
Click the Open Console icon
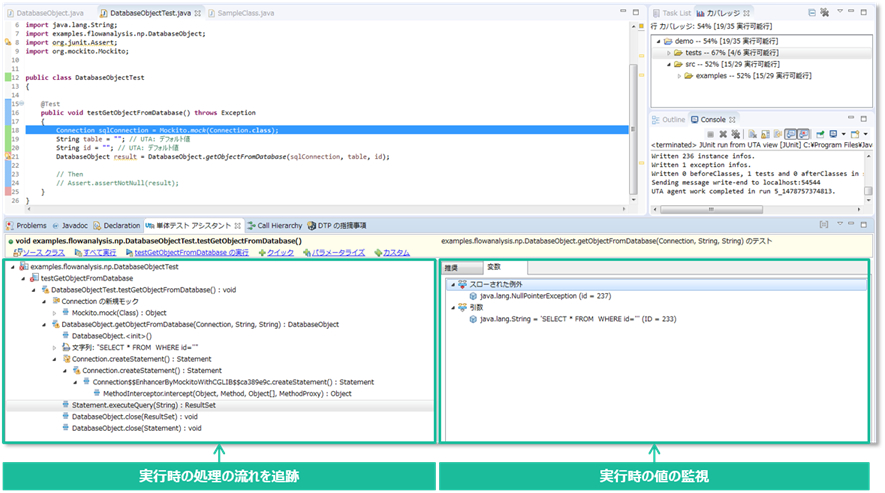pyautogui.click(x=855, y=134)
